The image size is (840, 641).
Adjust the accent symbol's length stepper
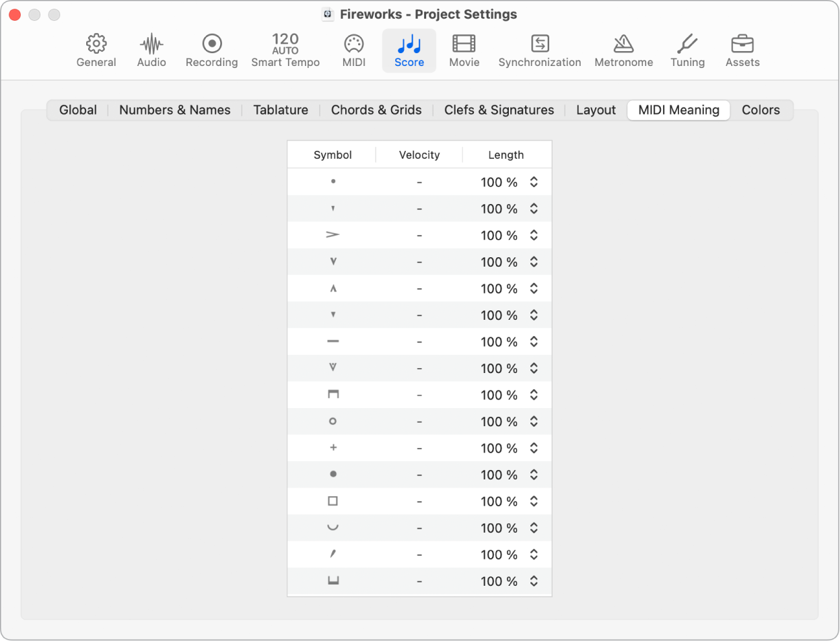coord(534,235)
